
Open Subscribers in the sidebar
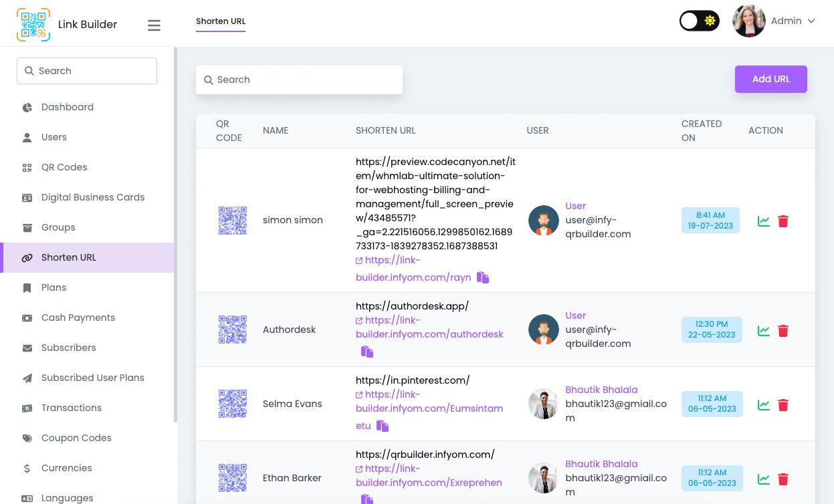[87, 348]
